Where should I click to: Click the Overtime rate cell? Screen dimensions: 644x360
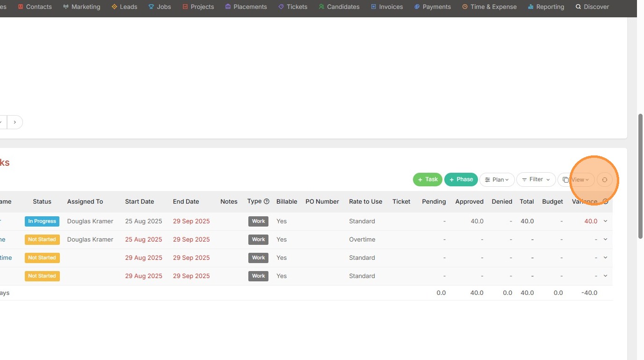coord(362,239)
